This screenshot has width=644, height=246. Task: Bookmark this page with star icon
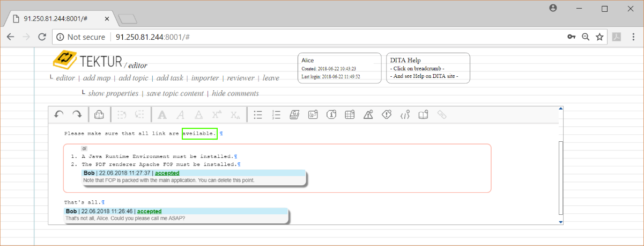click(599, 37)
